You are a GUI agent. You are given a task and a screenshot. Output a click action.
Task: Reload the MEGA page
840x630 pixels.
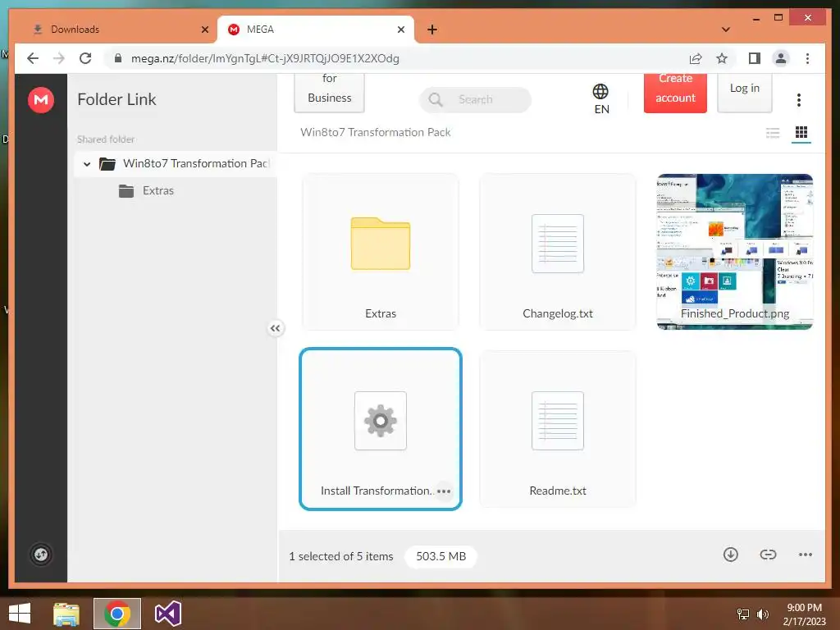tap(85, 58)
